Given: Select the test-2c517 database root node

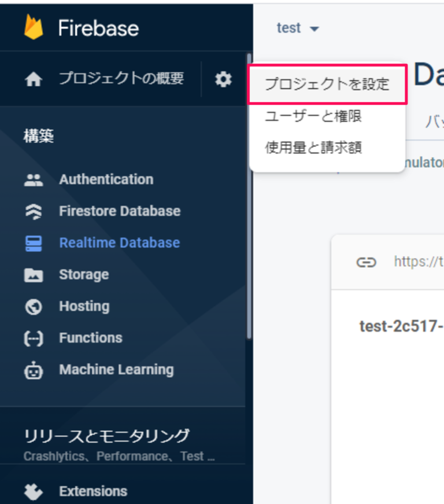Looking at the screenshot, I should [402, 326].
